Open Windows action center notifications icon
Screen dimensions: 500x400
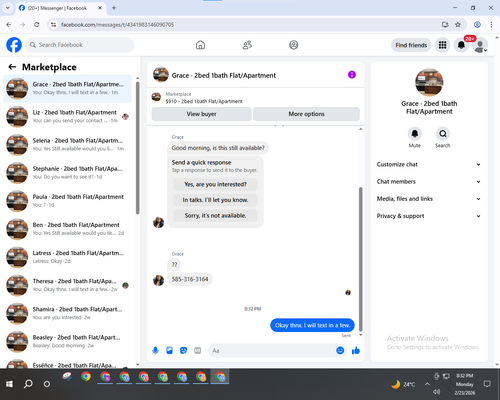coord(487,384)
